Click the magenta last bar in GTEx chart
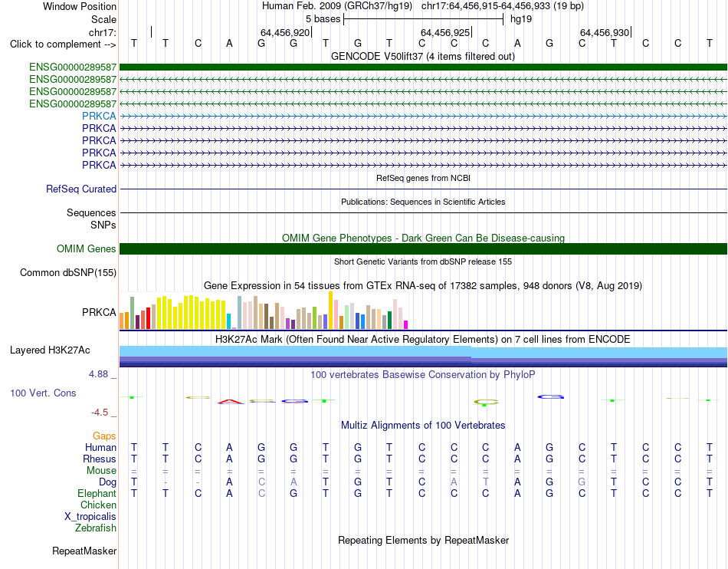This screenshot has height=569, width=728. point(405,324)
